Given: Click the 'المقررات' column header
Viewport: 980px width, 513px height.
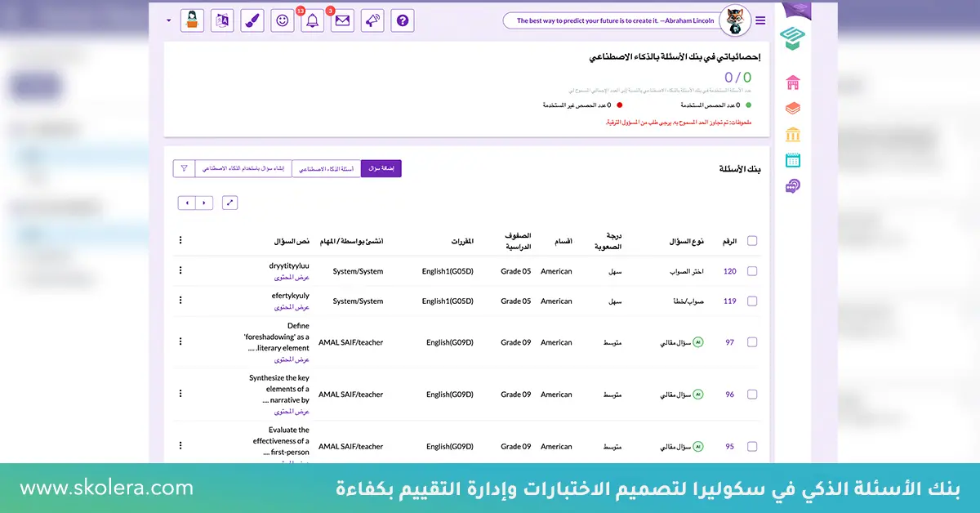Looking at the screenshot, I should (463, 242).
